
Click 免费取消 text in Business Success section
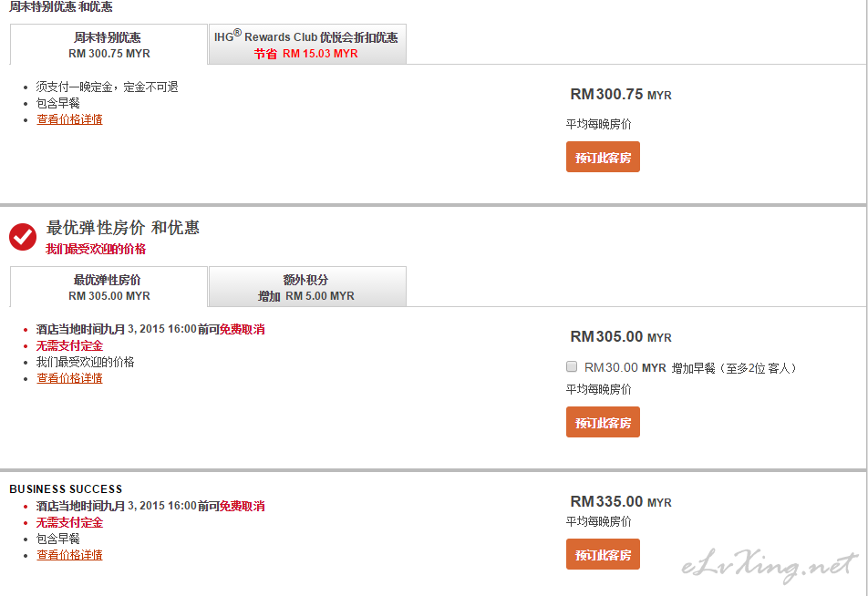(x=242, y=506)
